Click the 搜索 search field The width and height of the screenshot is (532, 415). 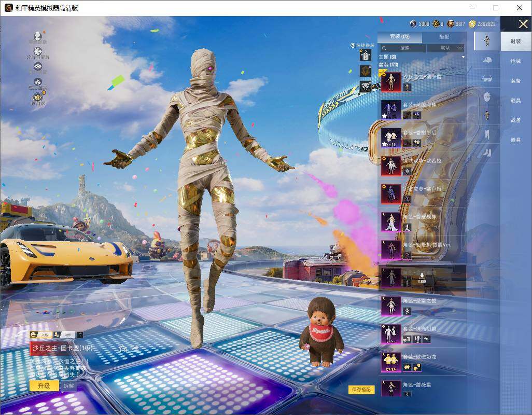coord(402,48)
